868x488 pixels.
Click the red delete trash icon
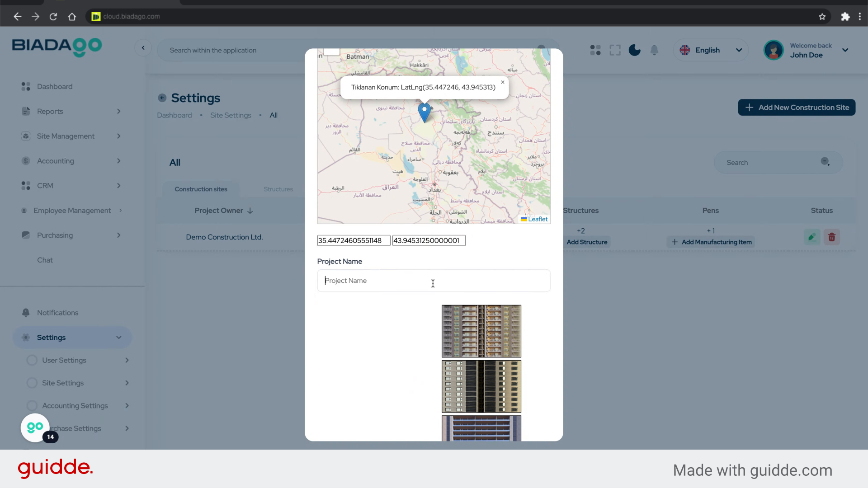coord(832,237)
